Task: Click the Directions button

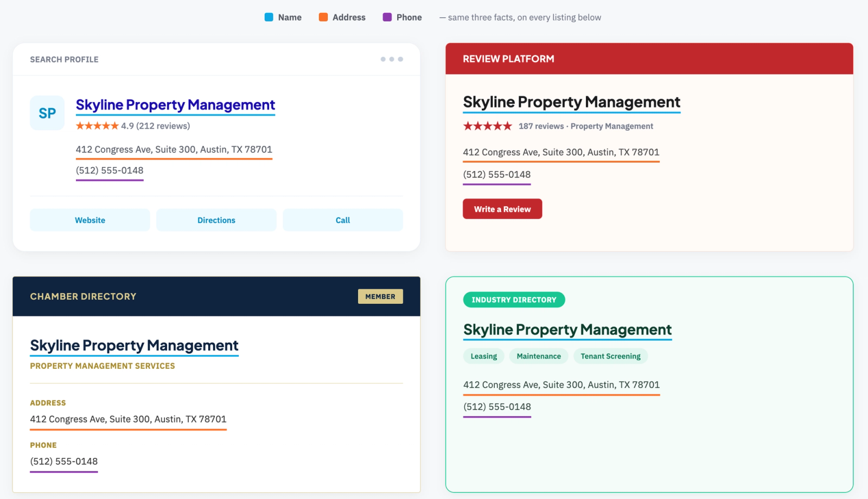Action: point(216,220)
